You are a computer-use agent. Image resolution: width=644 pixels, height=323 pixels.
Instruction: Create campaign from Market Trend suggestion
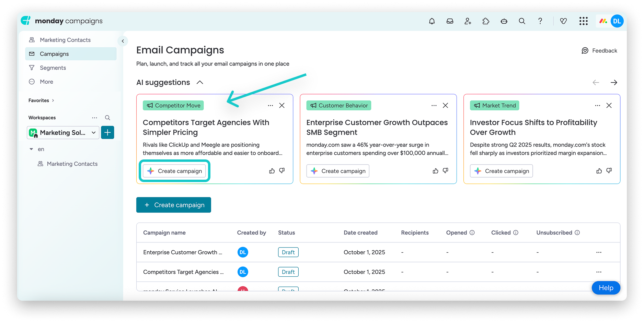(501, 171)
